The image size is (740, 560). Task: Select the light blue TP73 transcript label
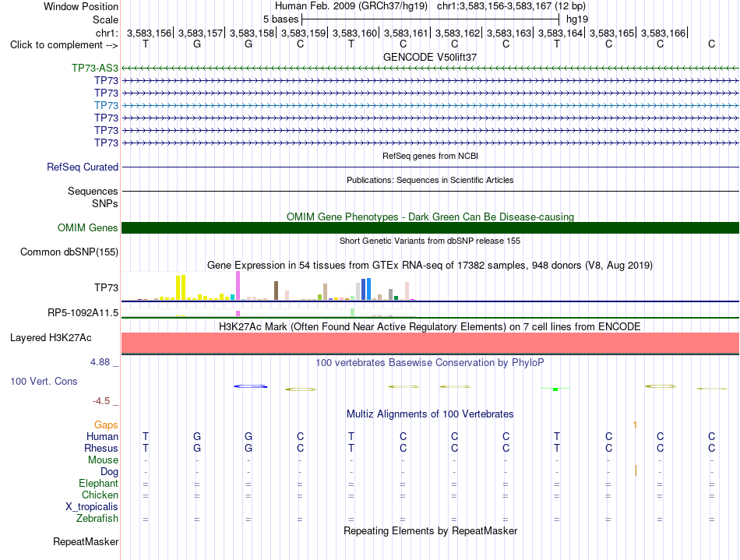106,105
